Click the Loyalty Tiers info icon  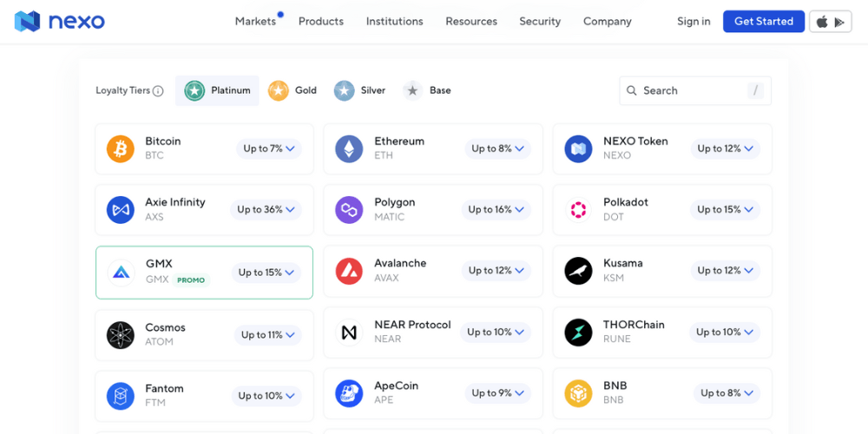coord(158,91)
